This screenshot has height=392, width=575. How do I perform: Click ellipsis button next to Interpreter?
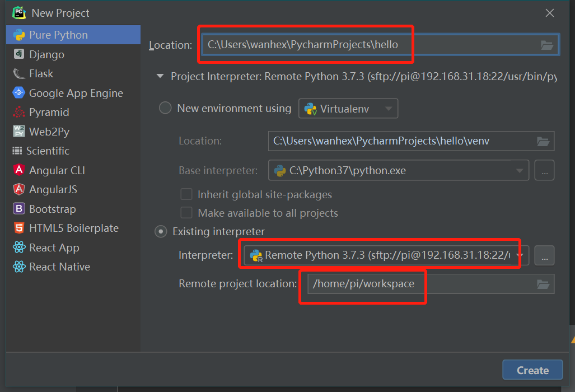(x=545, y=255)
